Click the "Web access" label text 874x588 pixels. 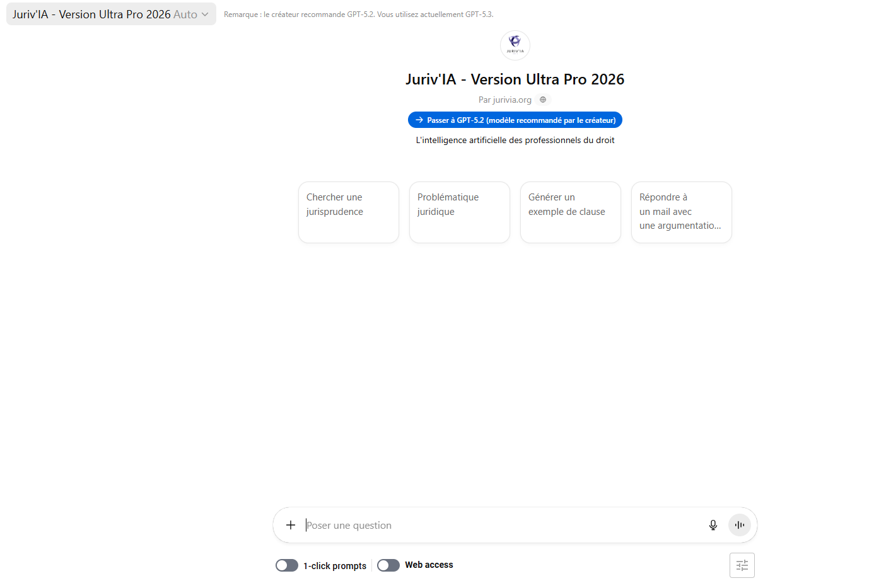[429, 565]
